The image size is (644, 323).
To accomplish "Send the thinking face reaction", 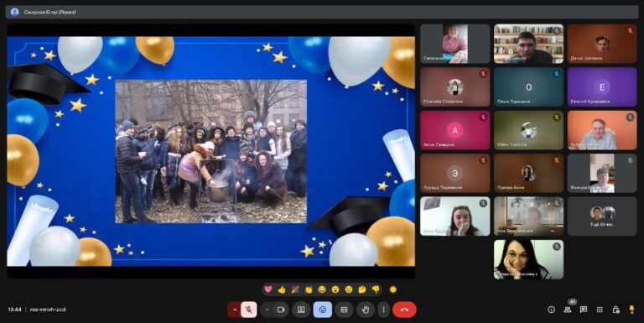I will (362, 289).
